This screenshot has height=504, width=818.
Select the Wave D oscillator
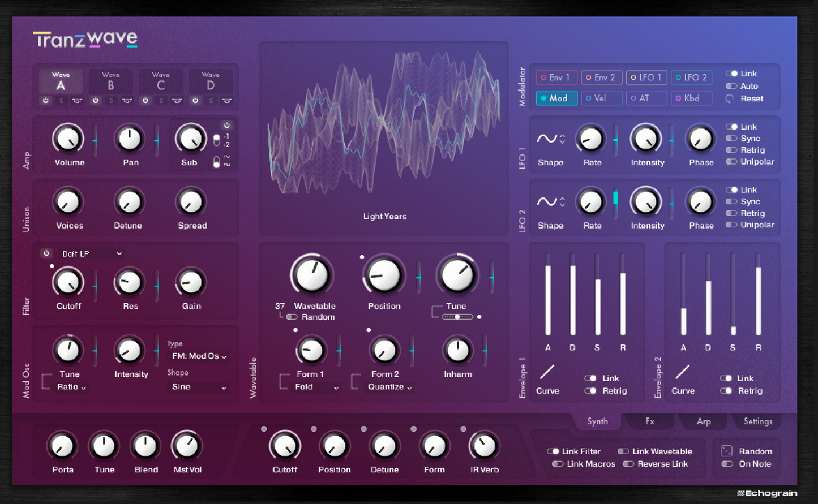[211, 82]
